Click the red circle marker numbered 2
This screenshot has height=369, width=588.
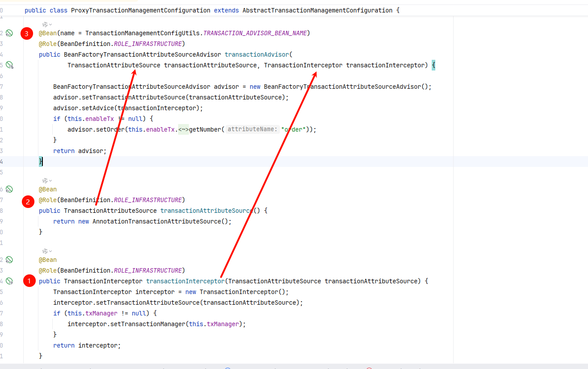click(28, 202)
